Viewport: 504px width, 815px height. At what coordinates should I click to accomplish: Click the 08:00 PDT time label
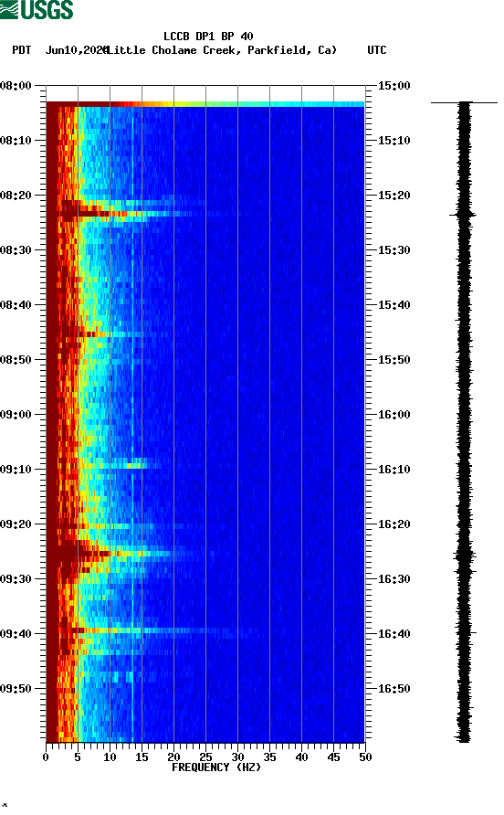[x=16, y=86]
